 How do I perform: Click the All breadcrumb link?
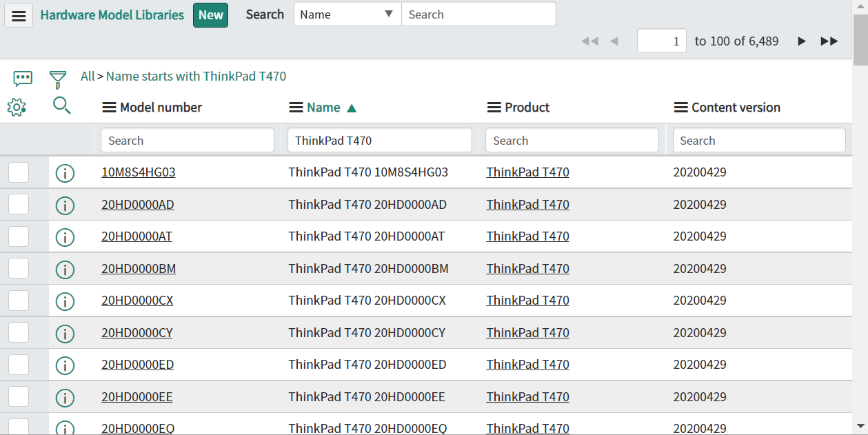pos(88,77)
